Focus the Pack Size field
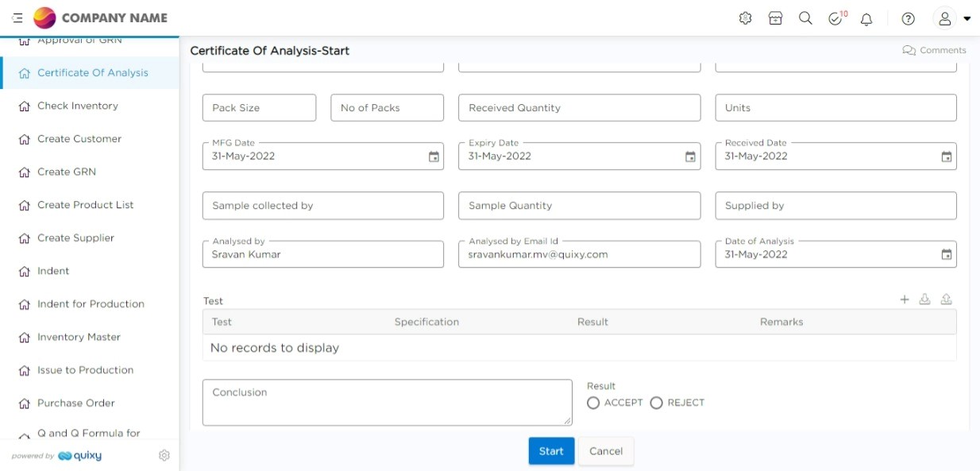 259,108
